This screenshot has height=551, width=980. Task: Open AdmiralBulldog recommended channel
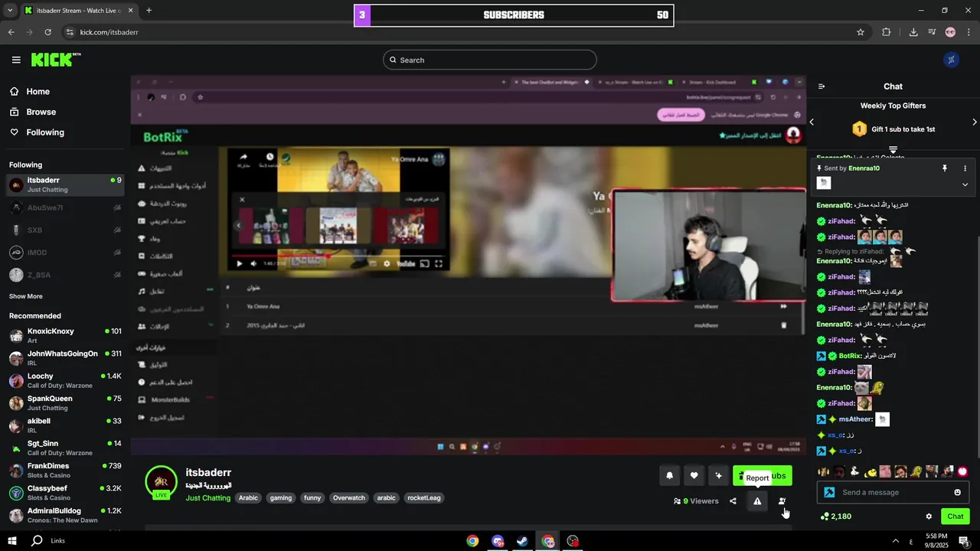point(65,514)
